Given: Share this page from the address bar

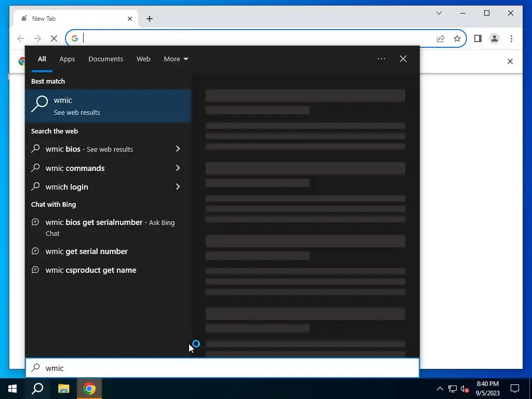Looking at the screenshot, I should pos(441,38).
